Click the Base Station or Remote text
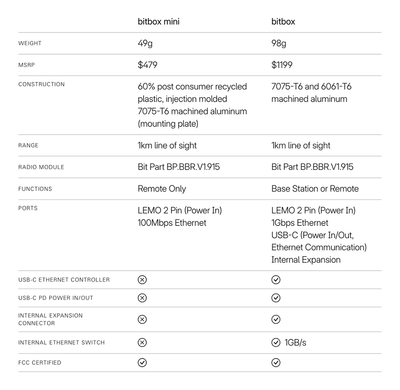Viewport: 400px width, 390px height. 315,189
